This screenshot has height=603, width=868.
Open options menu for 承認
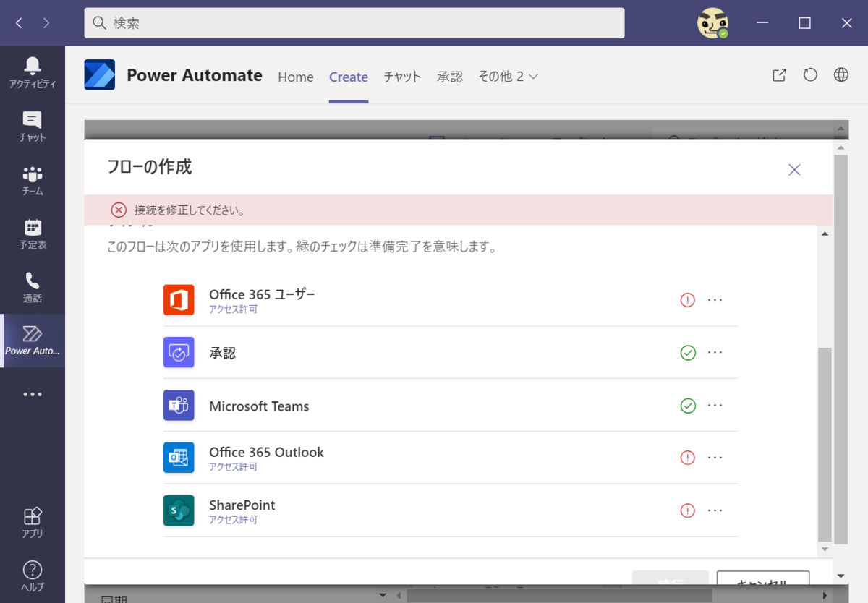click(x=715, y=352)
